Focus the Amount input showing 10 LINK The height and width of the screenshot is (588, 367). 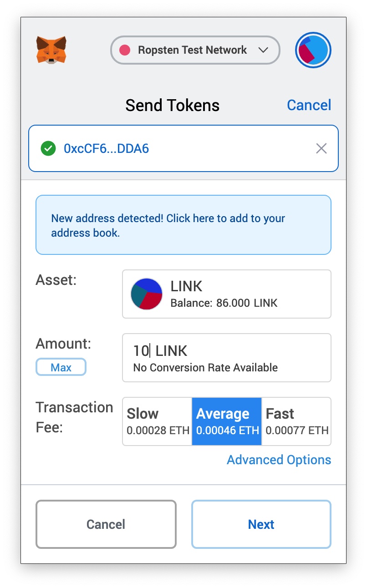click(x=227, y=358)
